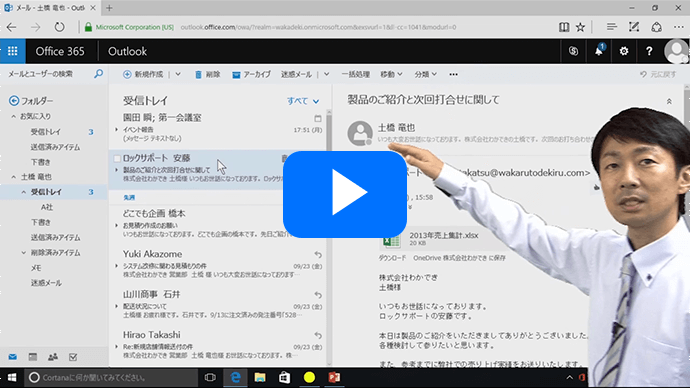Open Tasks view checkmark icon
Screen dimensions: 690x388
coord(73,357)
